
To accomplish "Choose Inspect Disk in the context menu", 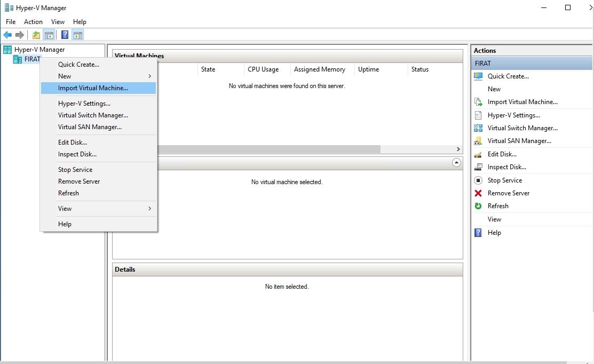I will click(99, 154).
